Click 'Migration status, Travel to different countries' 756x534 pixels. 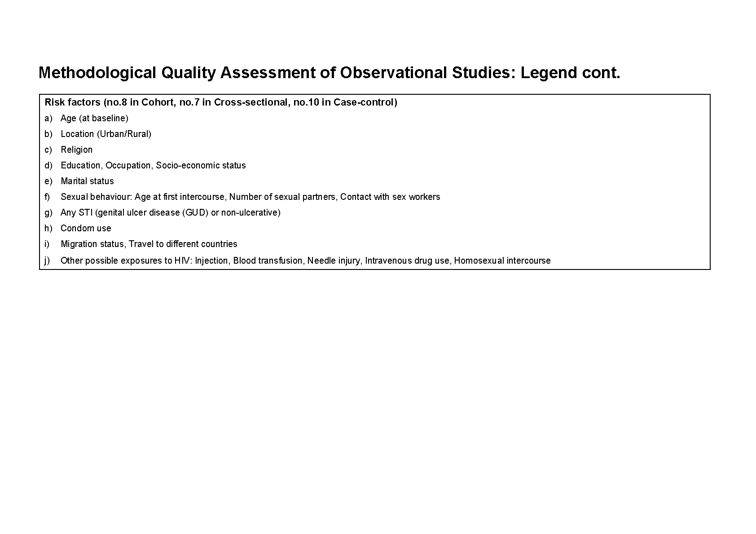coord(149,244)
